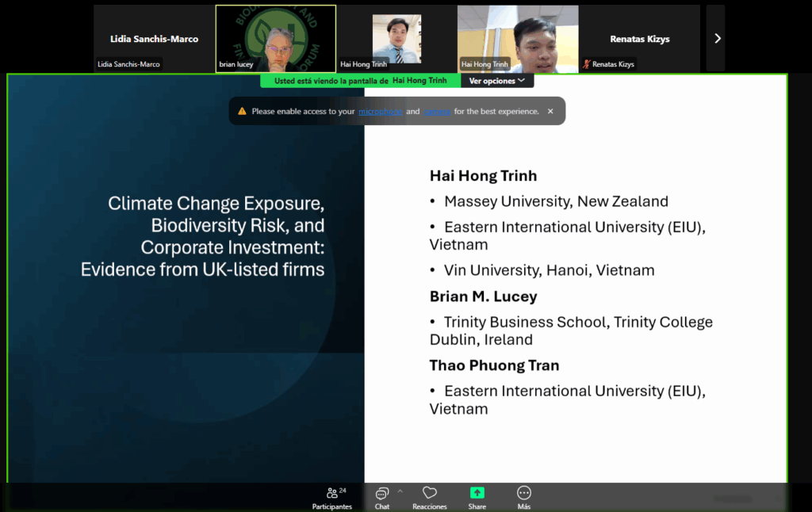The width and height of the screenshot is (812, 512).
Task: Click muted microphone icon beside Renatas Kizys
Action: click(587, 64)
